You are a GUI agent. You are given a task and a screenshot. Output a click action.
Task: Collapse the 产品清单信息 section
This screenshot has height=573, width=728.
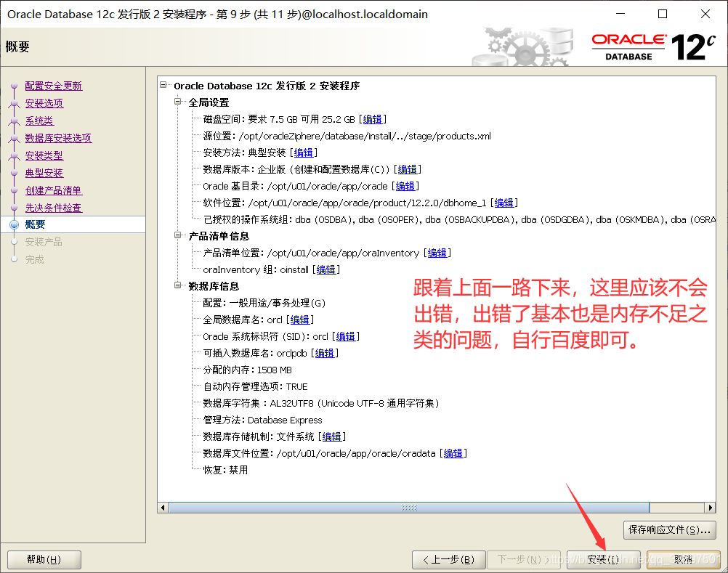177,235
